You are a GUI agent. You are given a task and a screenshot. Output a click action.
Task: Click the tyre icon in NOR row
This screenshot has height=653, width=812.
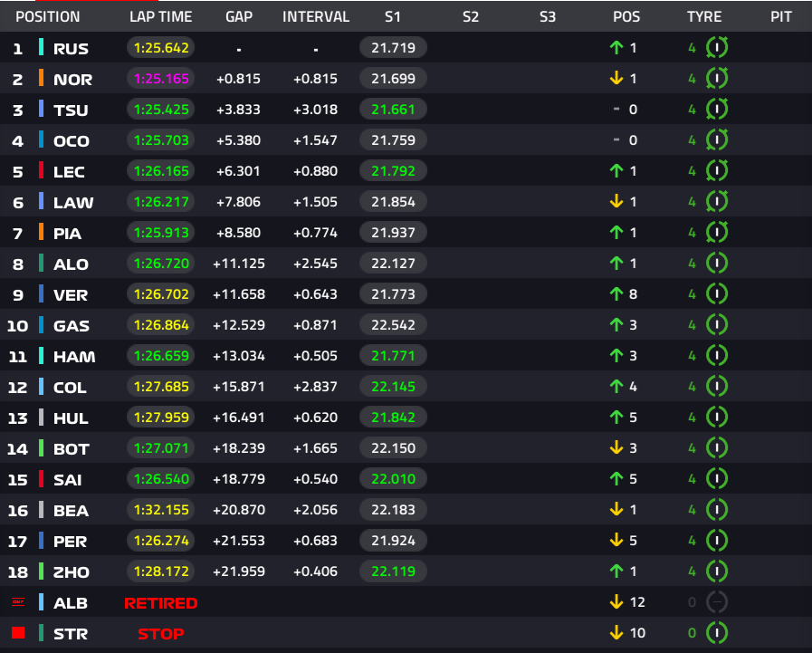click(717, 78)
